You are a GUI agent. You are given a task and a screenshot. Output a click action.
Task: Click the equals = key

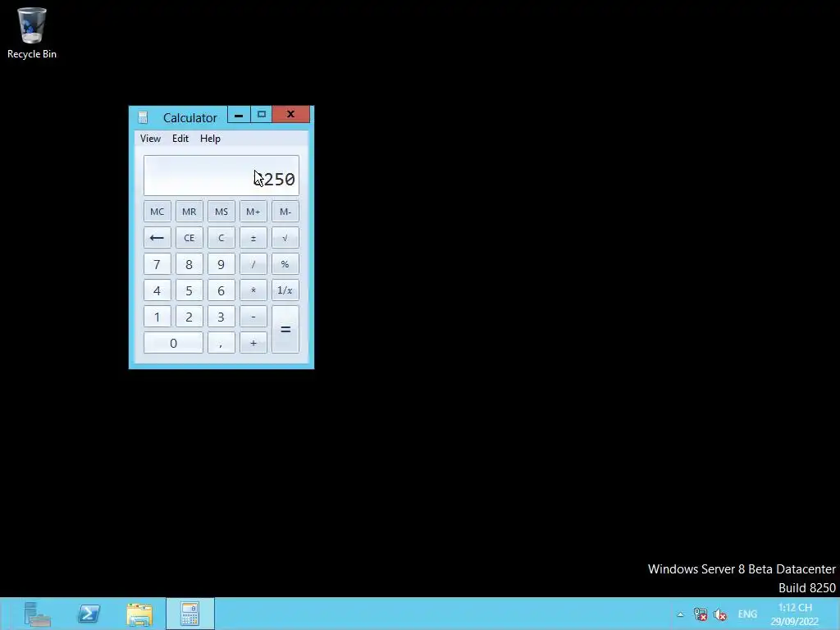(285, 330)
